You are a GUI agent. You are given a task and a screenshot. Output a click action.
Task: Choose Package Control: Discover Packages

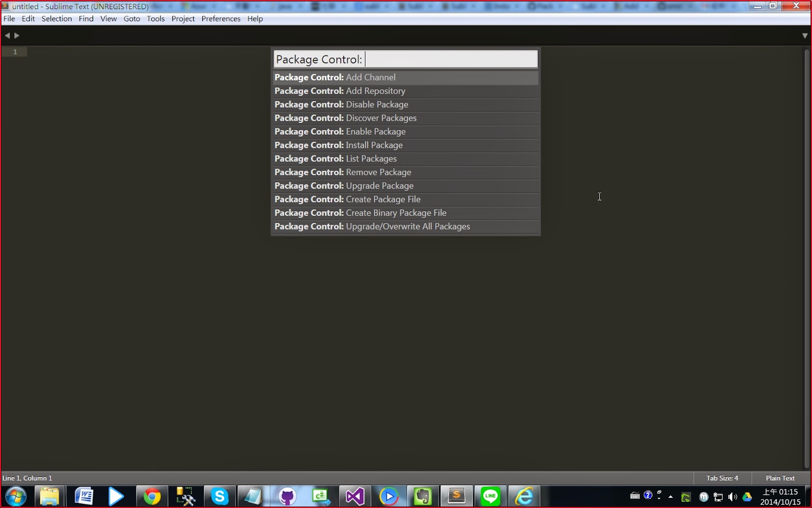point(405,118)
